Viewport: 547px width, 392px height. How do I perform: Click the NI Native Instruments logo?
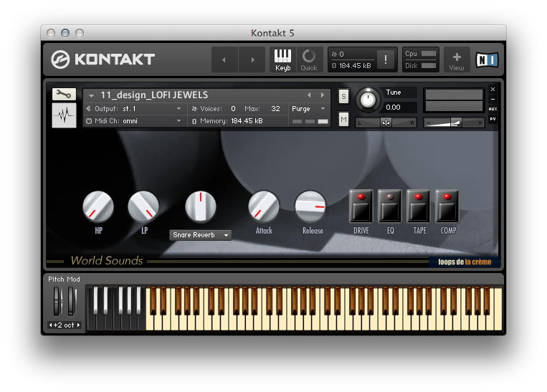pyautogui.click(x=487, y=59)
